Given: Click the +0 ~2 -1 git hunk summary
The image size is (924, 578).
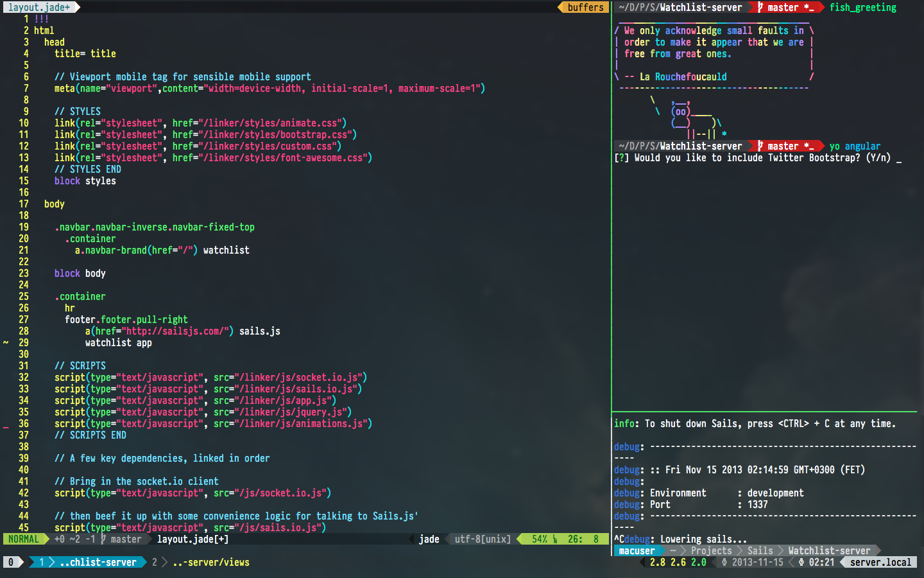Looking at the screenshot, I should pos(74,539).
